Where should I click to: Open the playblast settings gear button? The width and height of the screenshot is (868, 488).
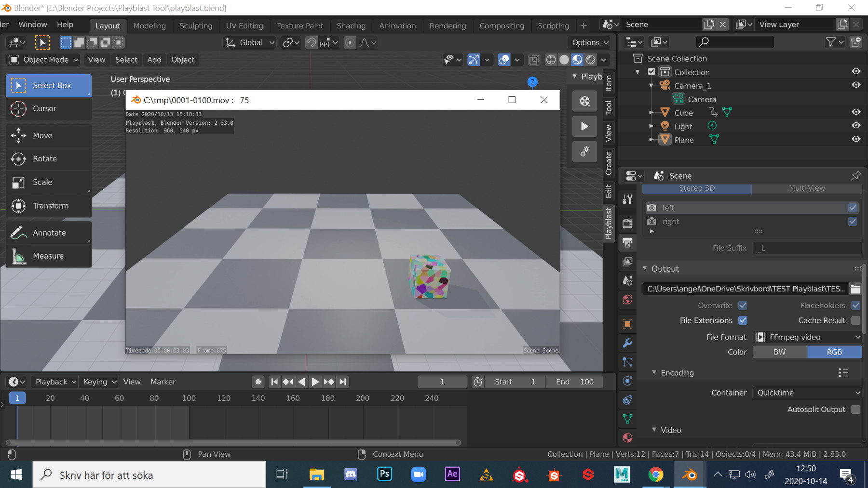(584, 152)
